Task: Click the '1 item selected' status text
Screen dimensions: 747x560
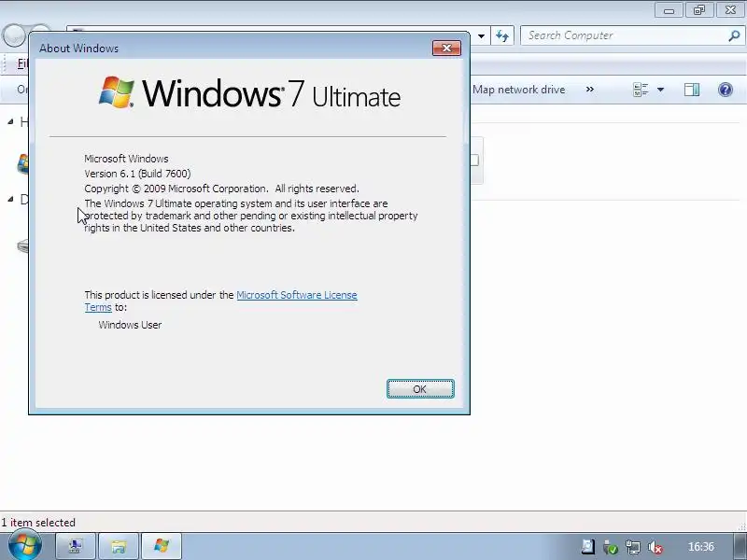Action: coord(38,523)
